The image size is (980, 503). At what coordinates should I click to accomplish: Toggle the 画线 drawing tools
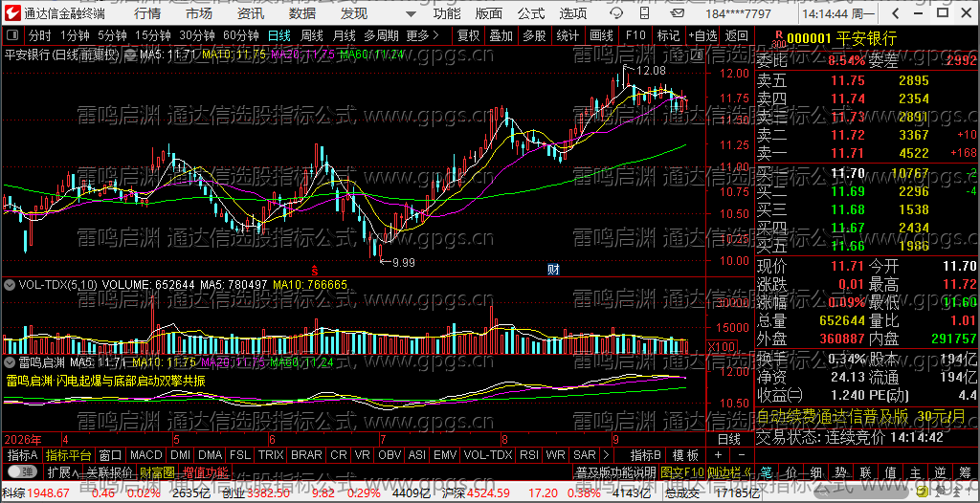[601, 35]
